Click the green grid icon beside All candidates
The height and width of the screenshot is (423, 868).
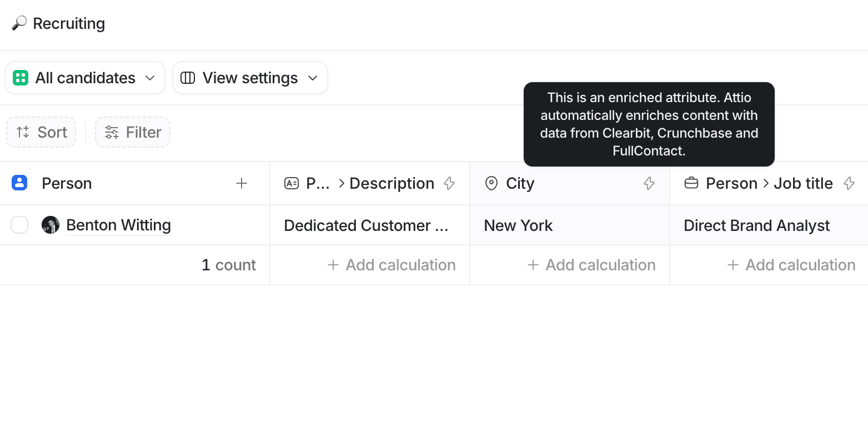coord(21,78)
